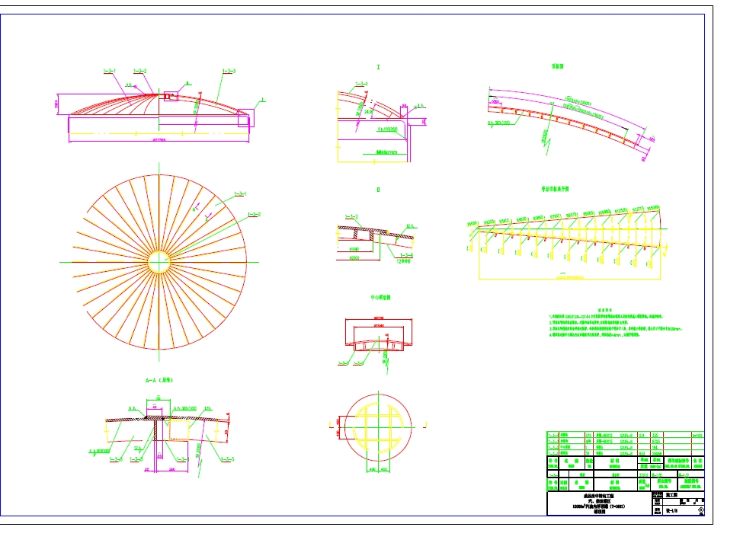Click the overall diameter dimension under the elevation view
Viewport: 756px width, 559px height.
pos(159,140)
